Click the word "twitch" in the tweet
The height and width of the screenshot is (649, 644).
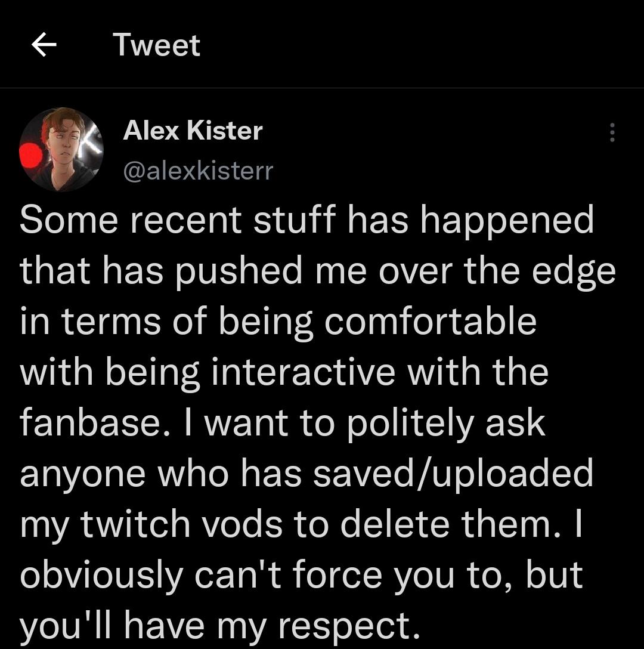coord(135,525)
